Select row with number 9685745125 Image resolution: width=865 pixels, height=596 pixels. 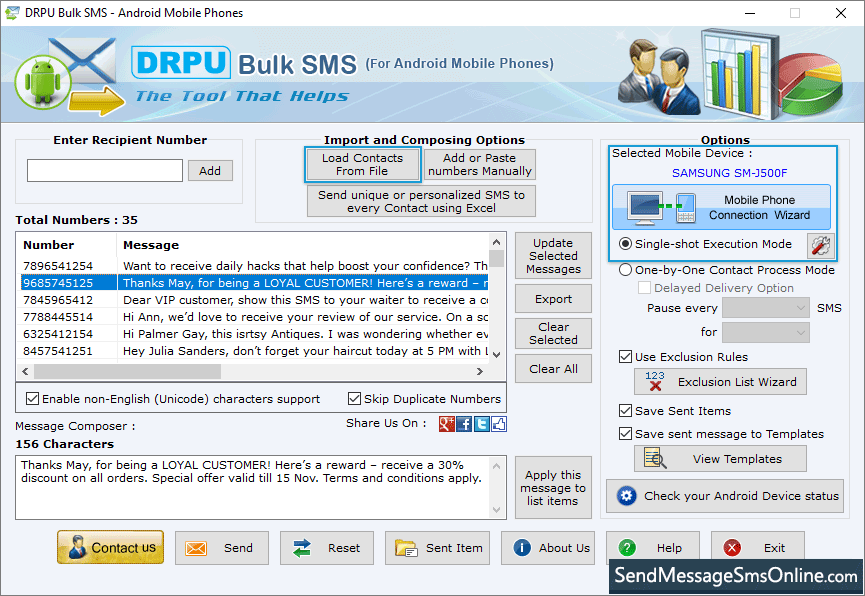click(254, 283)
